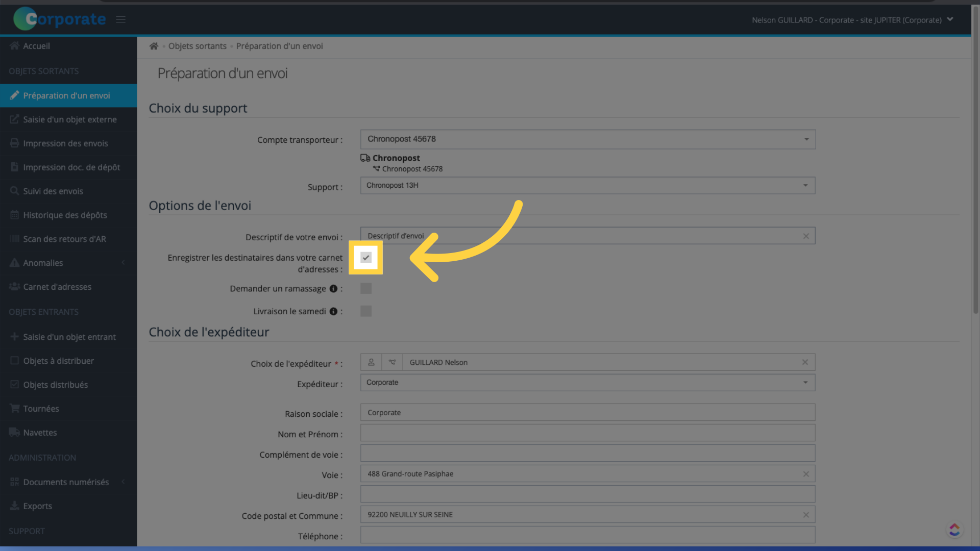Viewport: 980px width, 551px height.
Task: Click the Téléphone input field
Action: 588,535
